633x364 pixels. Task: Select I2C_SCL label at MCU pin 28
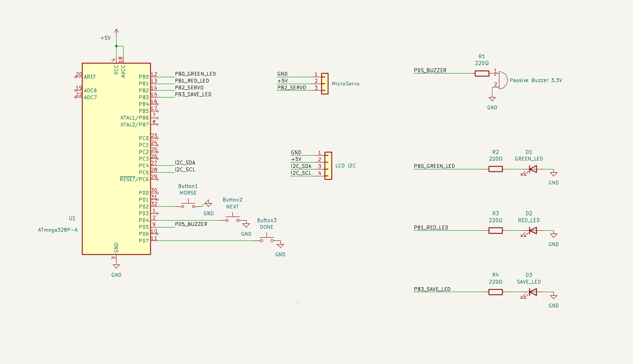click(x=185, y=169)
